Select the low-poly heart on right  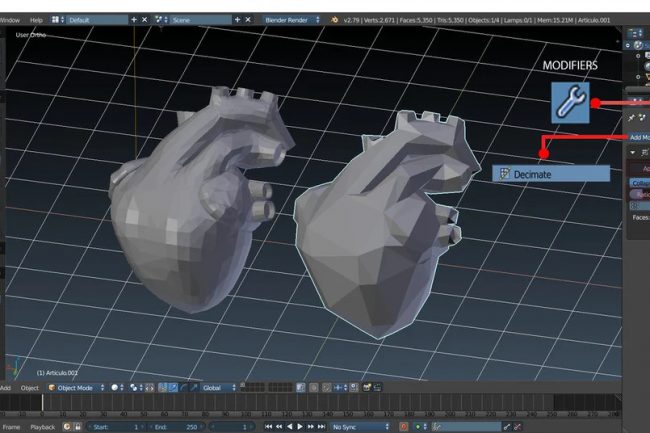pyautogui.click(x=381, y=232)
